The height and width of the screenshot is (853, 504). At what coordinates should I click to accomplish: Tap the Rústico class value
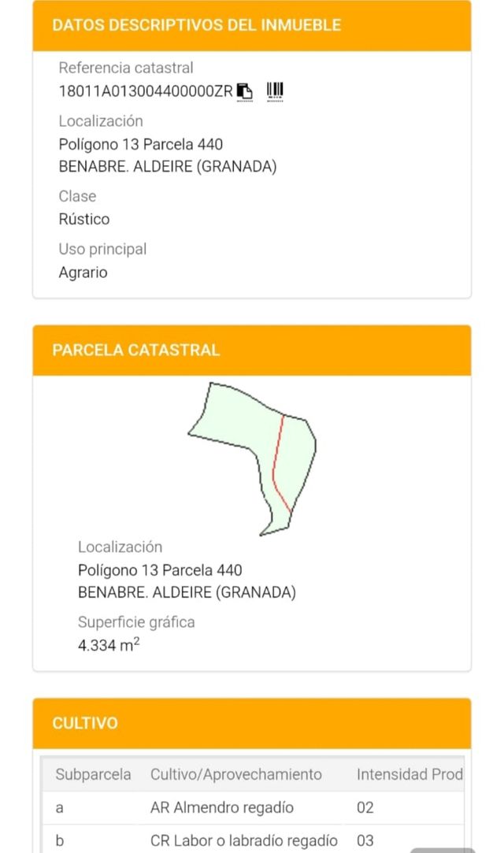84,219
